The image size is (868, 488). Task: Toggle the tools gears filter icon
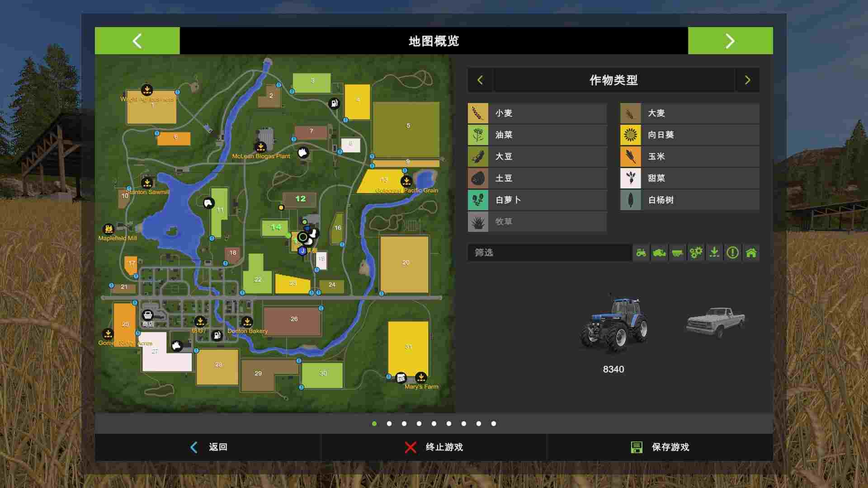[696, 253]
